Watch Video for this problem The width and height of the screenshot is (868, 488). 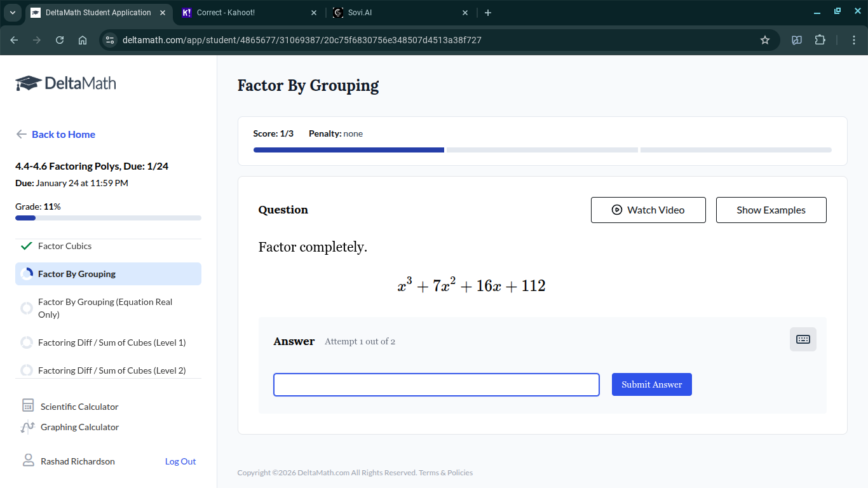(648, 210)
